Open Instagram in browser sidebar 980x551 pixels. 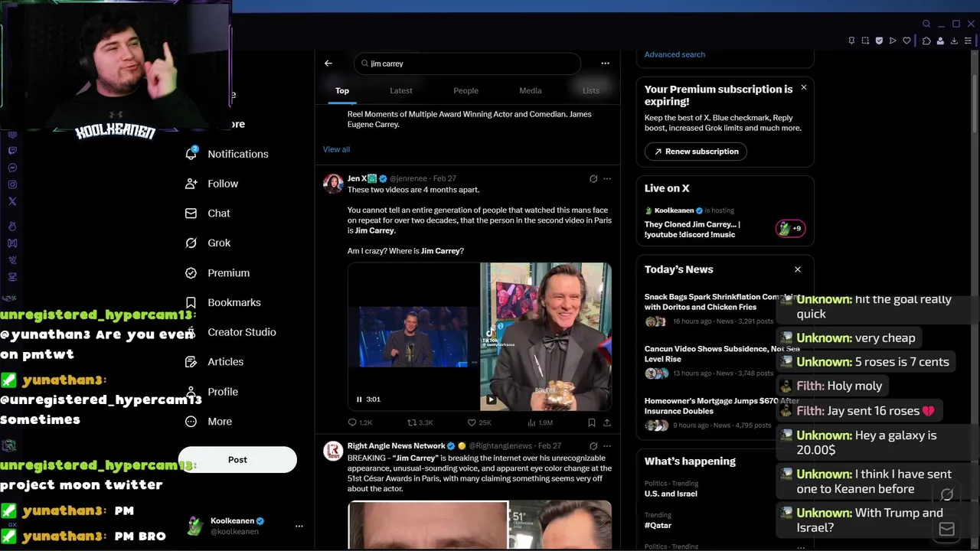12,184
